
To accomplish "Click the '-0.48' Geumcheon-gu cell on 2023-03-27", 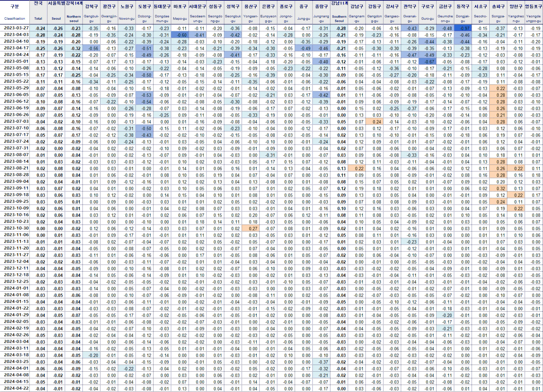I will (445, 28).
